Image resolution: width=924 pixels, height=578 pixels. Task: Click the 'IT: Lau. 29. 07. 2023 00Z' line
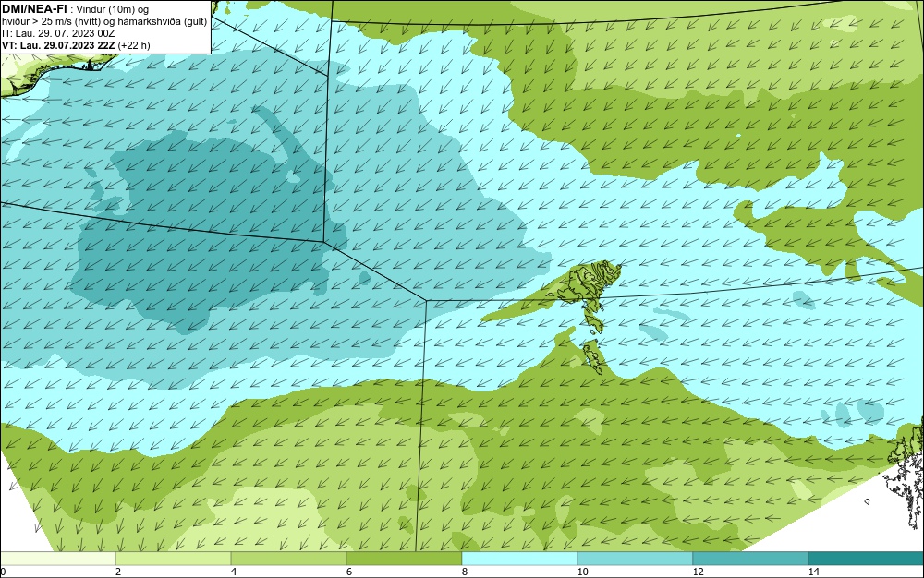click(x=58, y=33)
